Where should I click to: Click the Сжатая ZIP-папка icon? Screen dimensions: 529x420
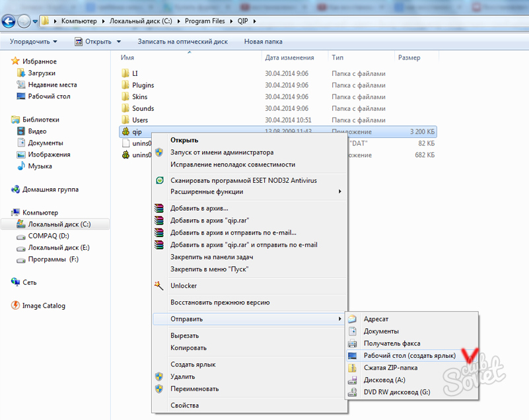point(353,368)
